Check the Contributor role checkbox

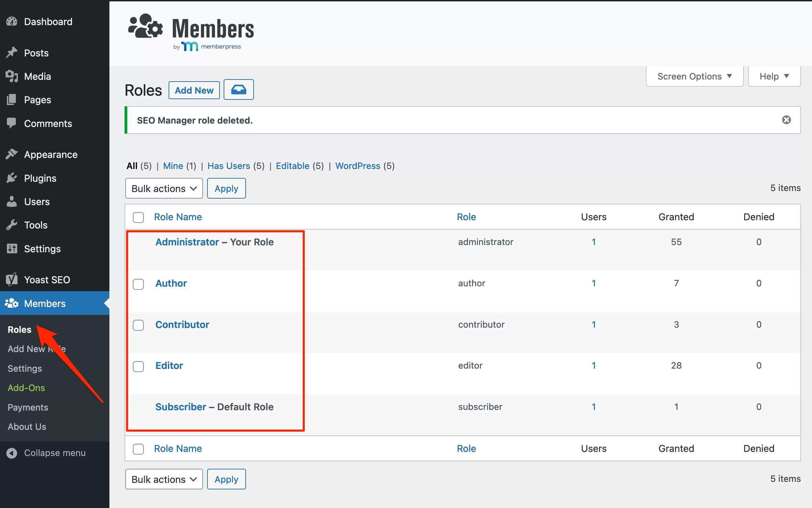coord(138,325)
